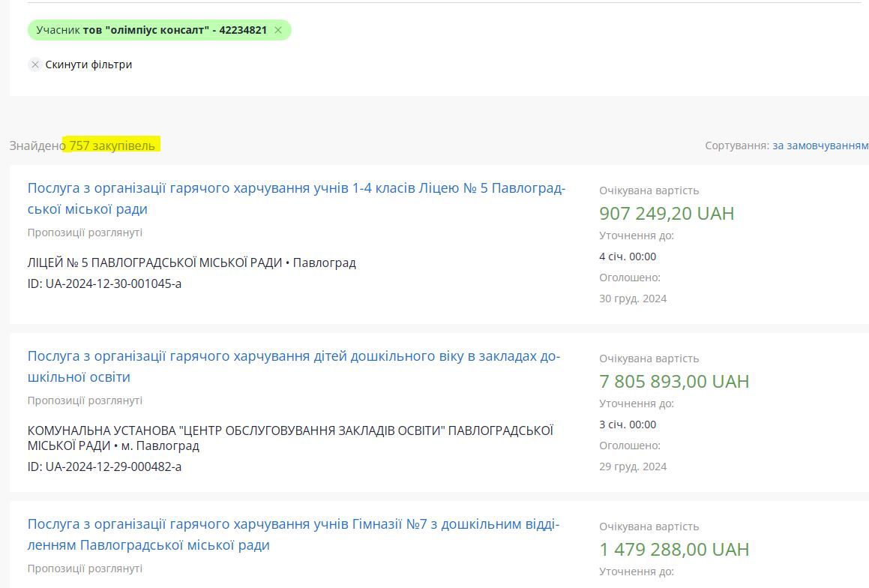Click the highlighted "757 закупівель" result count
869x588 pixels.
(112, 145)
